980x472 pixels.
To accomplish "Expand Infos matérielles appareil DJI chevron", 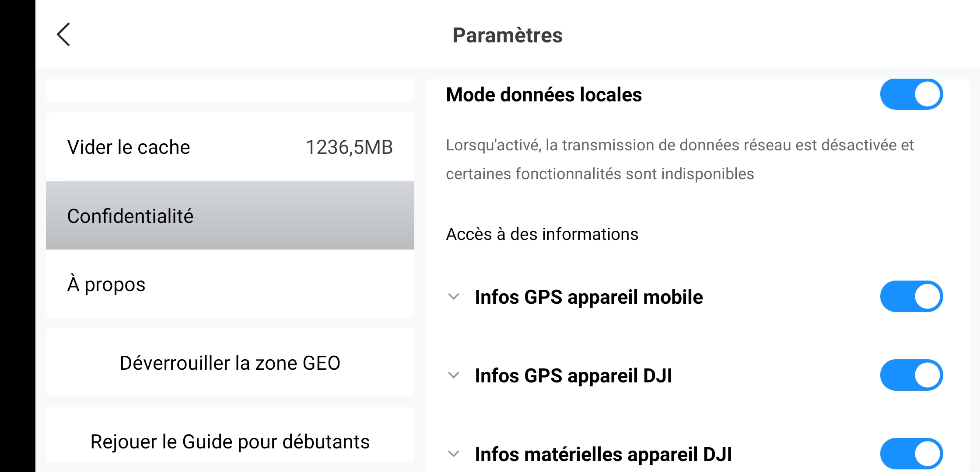I will click(454, 454).
